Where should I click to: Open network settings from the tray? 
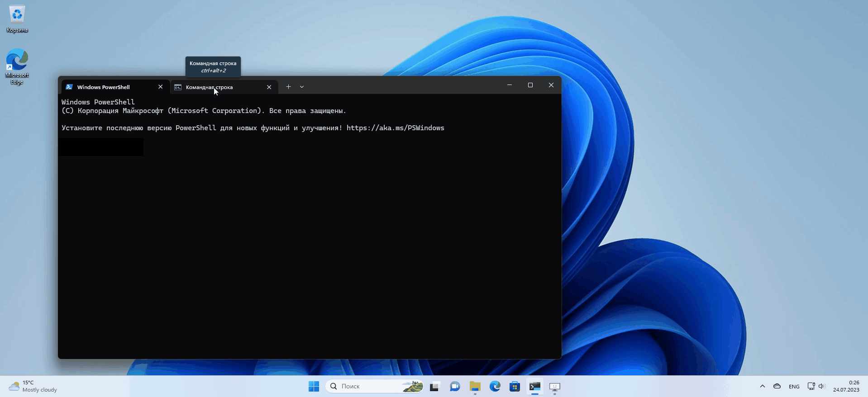click(x=811, y=386)
